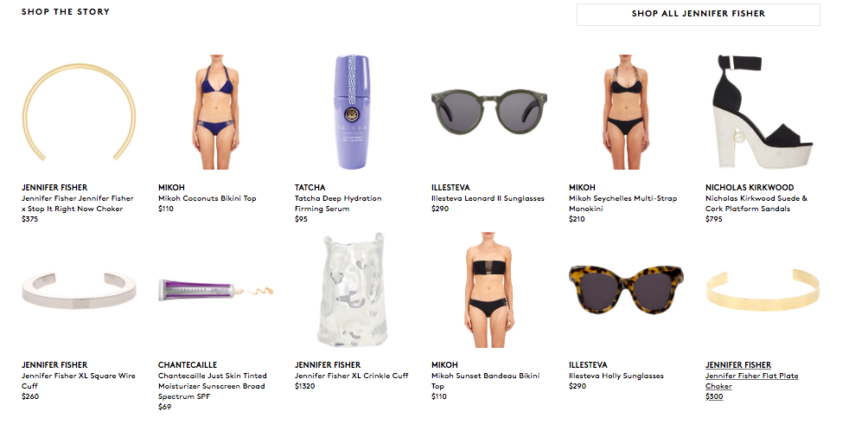Open the Mikoh Sunset Bandeau Bikini photo
This screenshot has width=868, height=431.
489,290
